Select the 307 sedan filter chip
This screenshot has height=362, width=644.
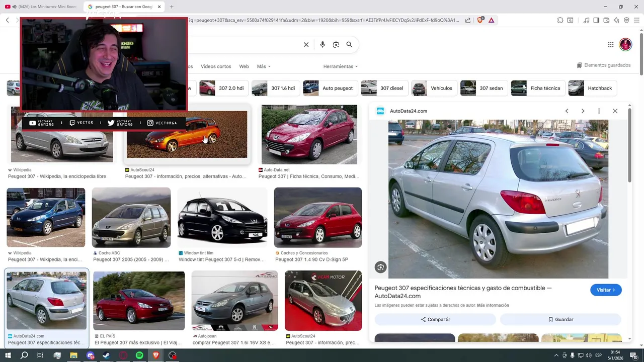click(484, 88)
